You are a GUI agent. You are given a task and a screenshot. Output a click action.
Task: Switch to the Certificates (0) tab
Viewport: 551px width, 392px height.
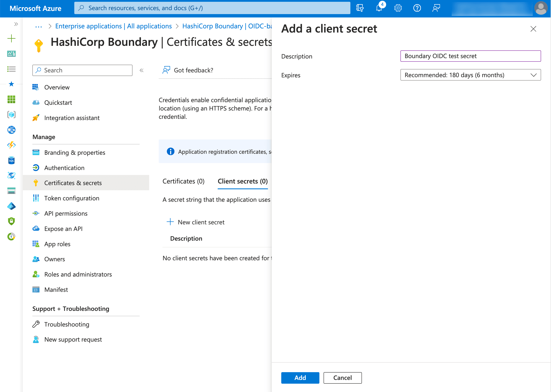pyautogui.click(x=183, y=181)
